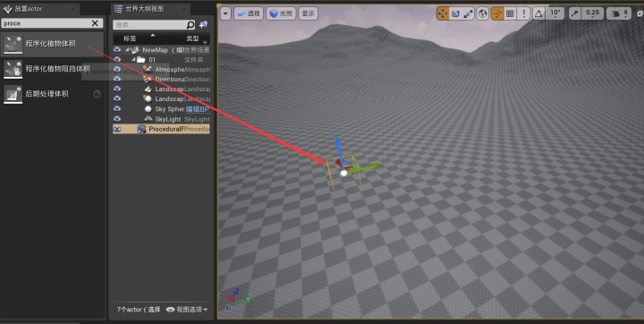Click the NewMap world icon
644x324 pixels.
click(x=134, y=50)
